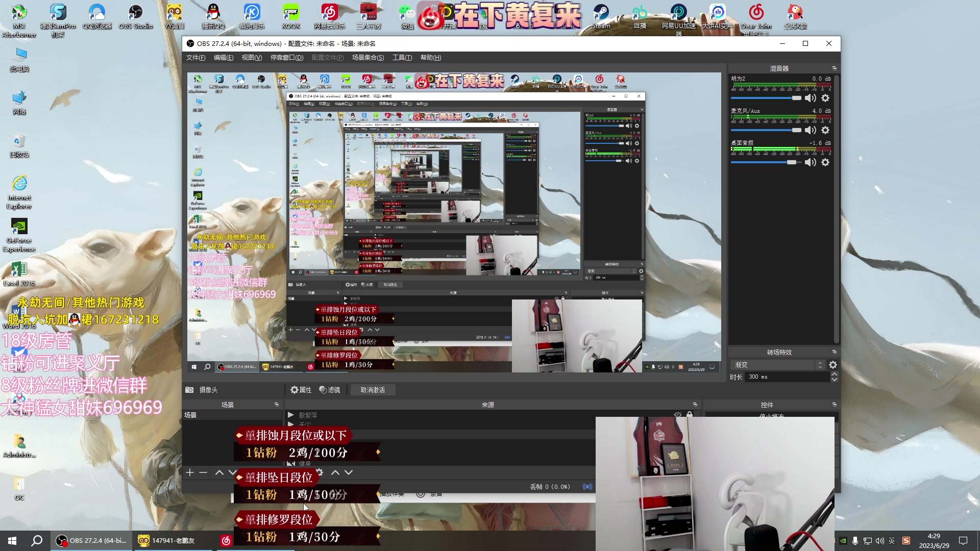Open source 属性 properties button

pyautogui.click(x=301, y=390)
